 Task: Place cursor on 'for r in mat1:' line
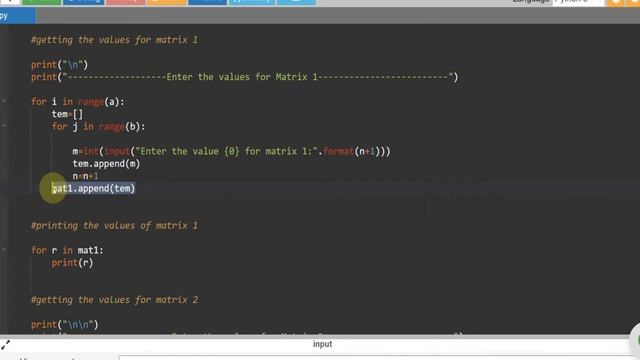point(67,250)
